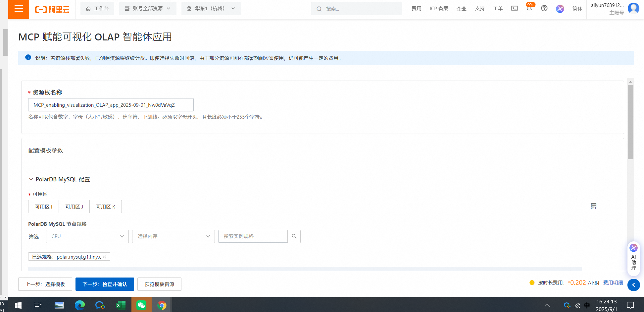644x312 pixels.
Task: Click into the 资源栈名称 input field
Action: 111,105
